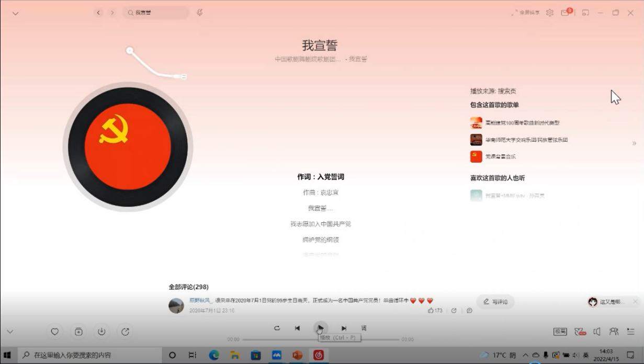Expand more playlists with double chevron
The image size is (644, 364).
click(634, 143)
